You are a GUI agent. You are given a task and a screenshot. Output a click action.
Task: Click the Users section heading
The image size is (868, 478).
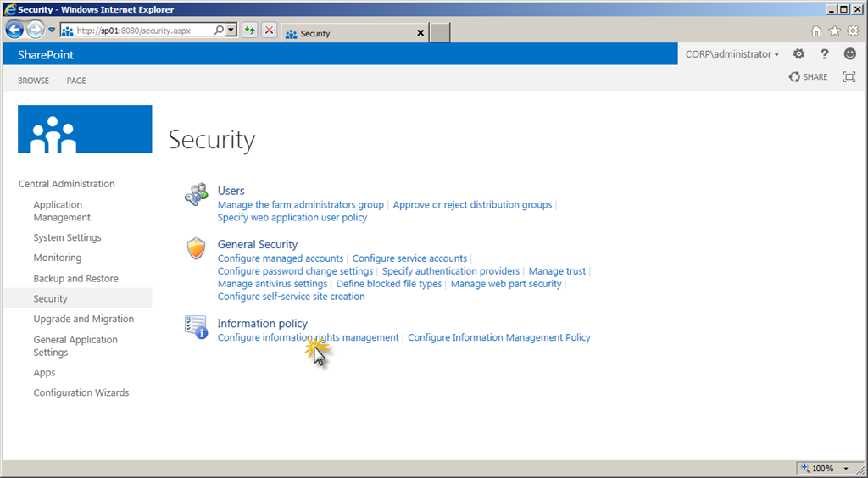(x=231, y=191)
